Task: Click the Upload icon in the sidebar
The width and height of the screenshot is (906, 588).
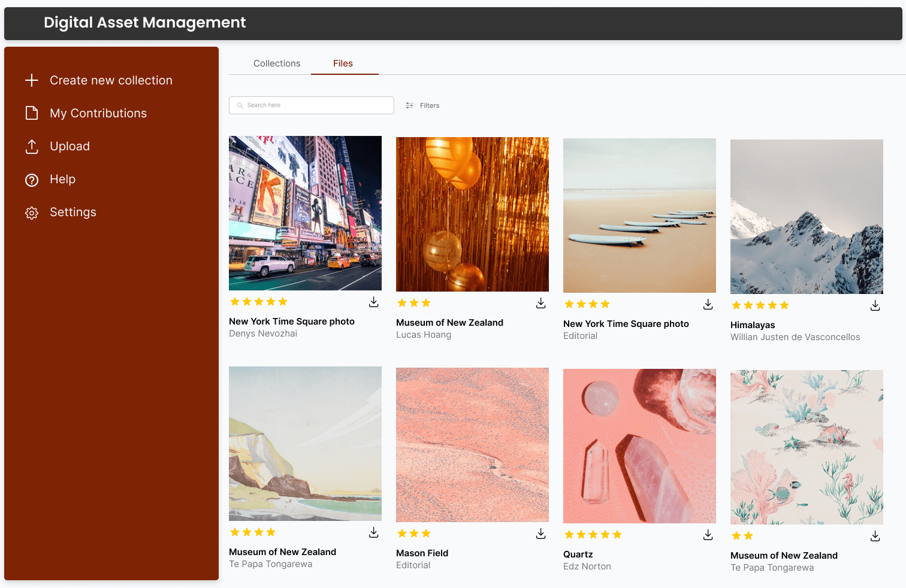Action: [x=31, y=146]
